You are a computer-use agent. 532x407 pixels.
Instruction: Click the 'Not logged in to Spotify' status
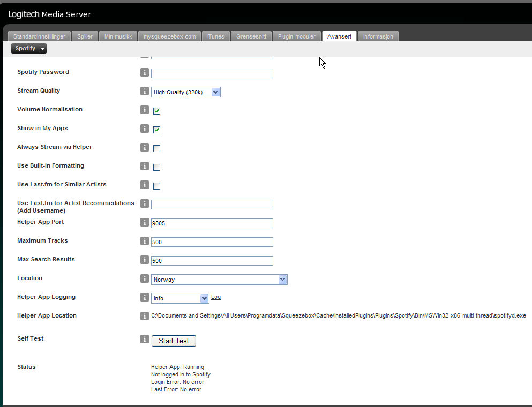tap(181, 374)
